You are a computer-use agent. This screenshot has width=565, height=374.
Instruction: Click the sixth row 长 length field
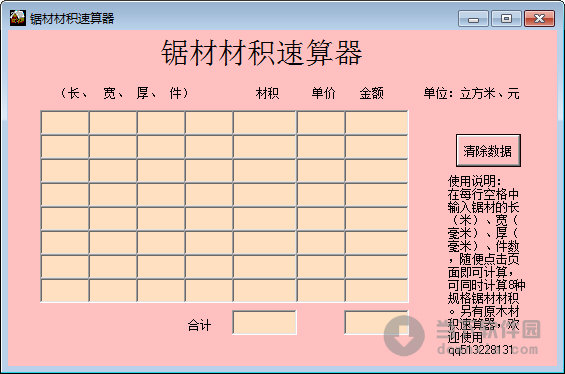coord(65,243)
